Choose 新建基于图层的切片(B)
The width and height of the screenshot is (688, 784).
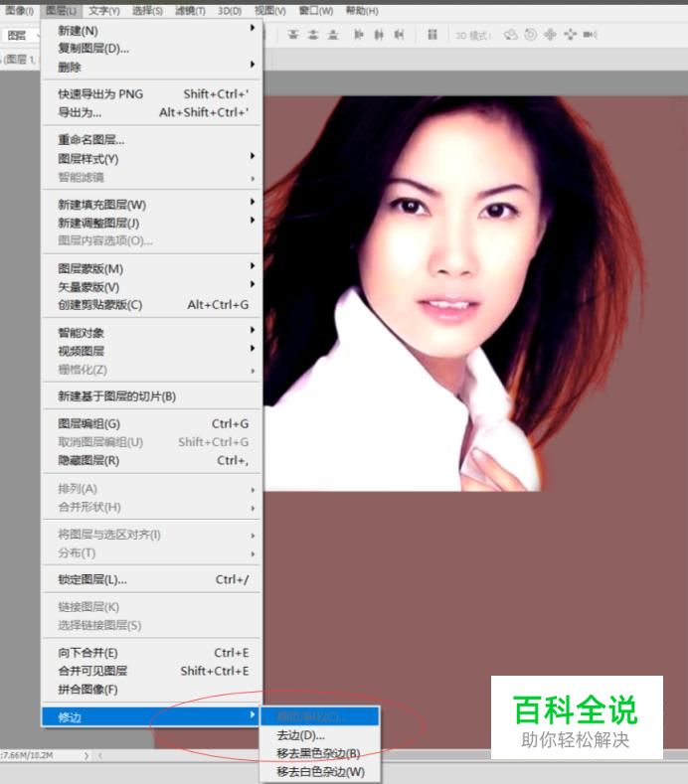[151, 396]
